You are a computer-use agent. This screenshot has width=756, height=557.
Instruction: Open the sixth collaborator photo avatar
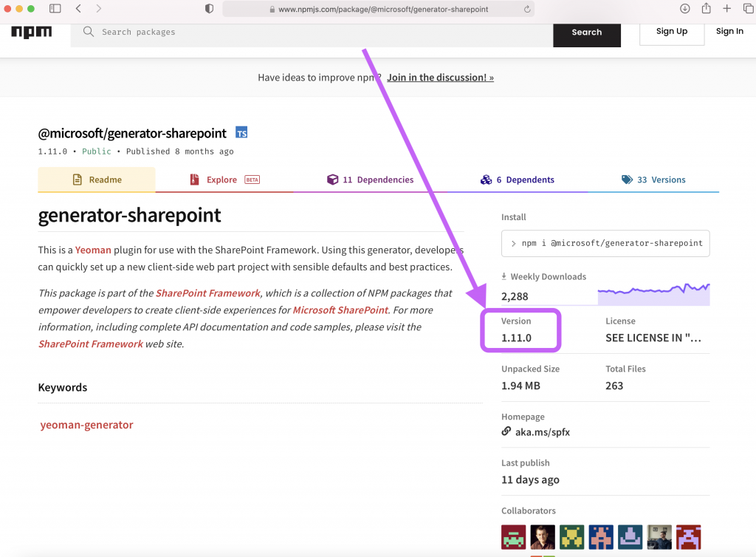[x=659, y=537]
